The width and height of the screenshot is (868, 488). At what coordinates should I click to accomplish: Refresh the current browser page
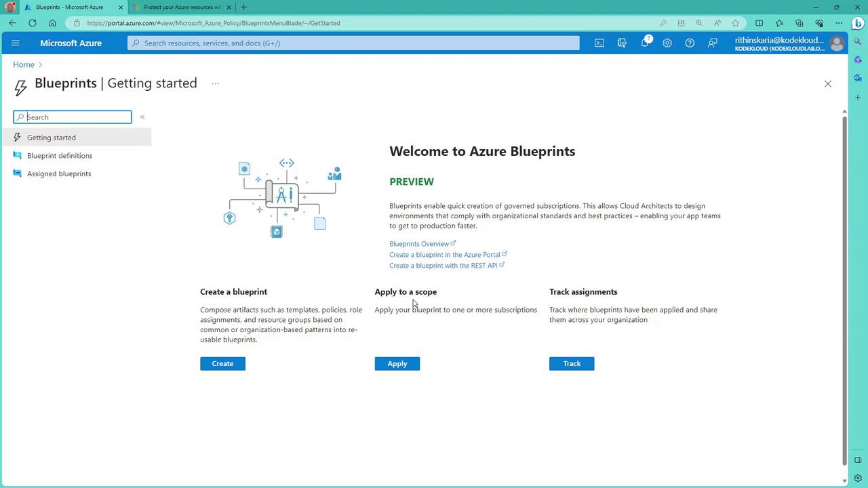(33, 23)
